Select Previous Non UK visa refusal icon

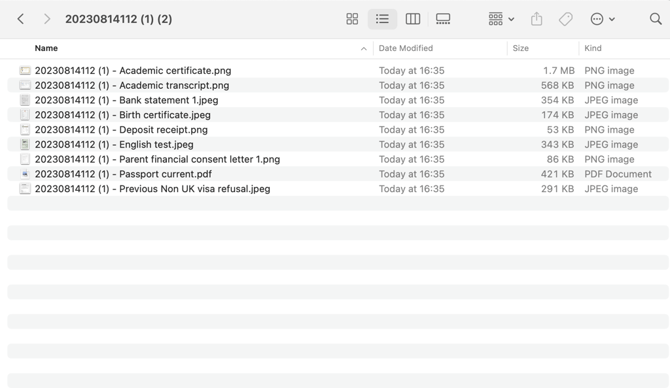25,189
